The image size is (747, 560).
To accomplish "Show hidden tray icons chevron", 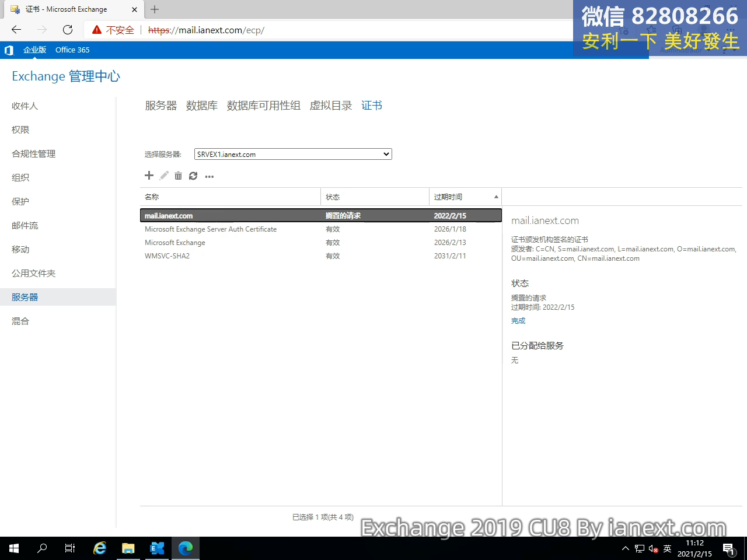I will click(x=626, y=548).
